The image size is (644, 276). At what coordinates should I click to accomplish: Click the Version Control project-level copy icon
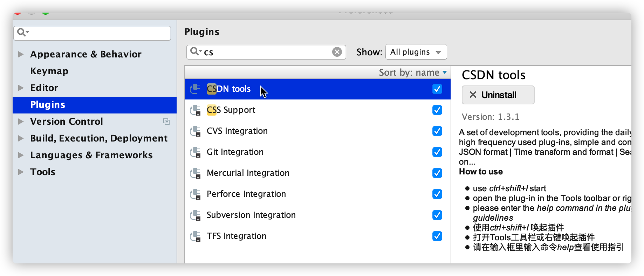click(166, 122)
